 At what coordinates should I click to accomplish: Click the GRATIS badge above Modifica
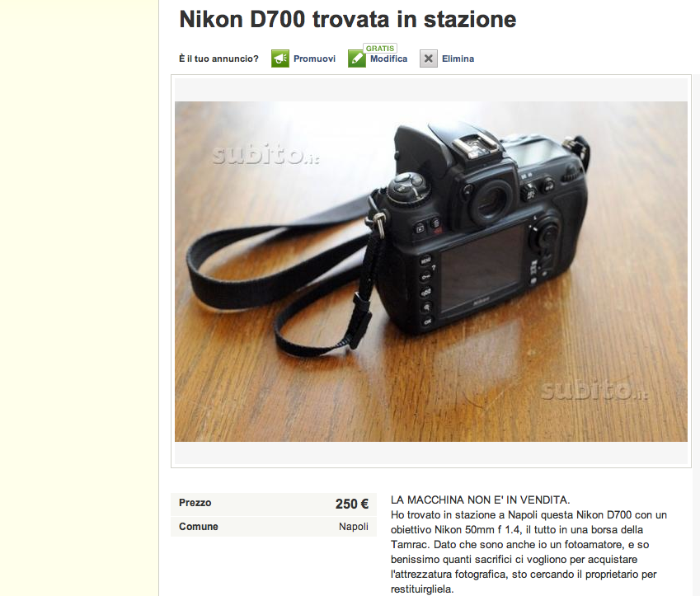pyautogui.click(x=380, y=48)
